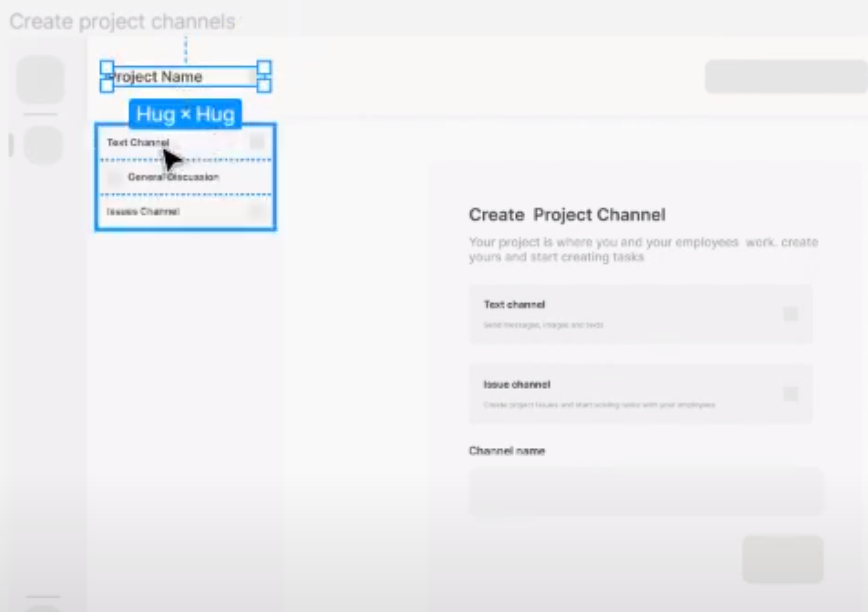Click the "Text Channel" row label

[x=138, y=142]
